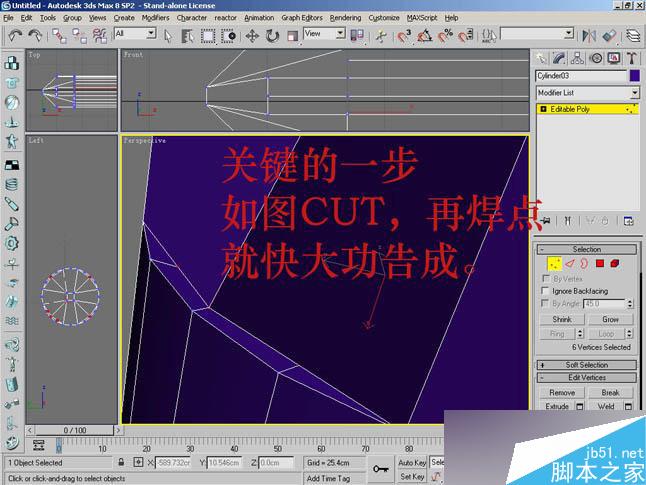Toggle Angle Snap icon
This screenshot has width=646, height=485.
tap(425, 36)
